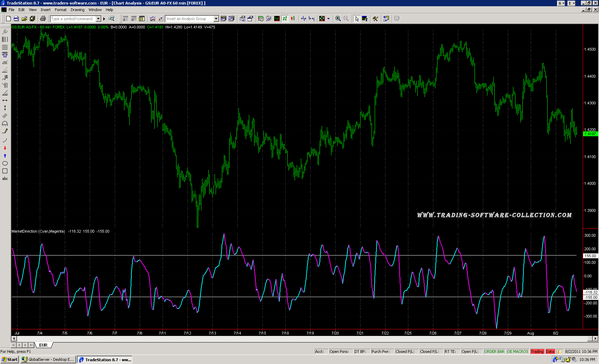Select the ellipse drawing tool
Viewport: 599px width, 364px height.
(5, 163)
